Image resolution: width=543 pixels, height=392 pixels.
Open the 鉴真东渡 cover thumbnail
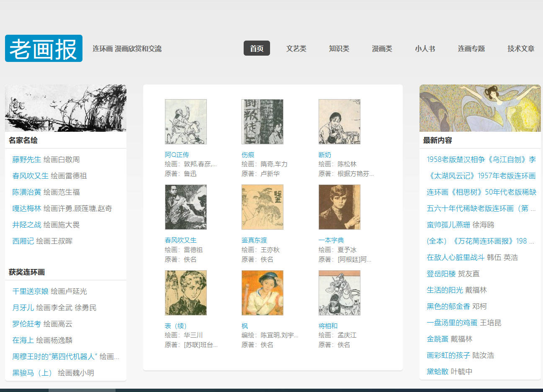[262, 207]
